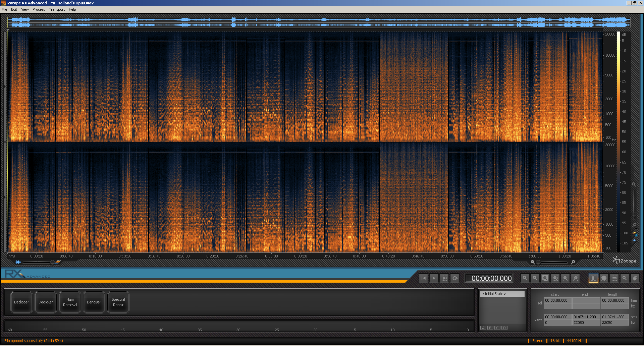Click the 0:30:00 mark on the time ruler
Image resolution: width=644 pixels, height=346 pixels.
(271, 256)
